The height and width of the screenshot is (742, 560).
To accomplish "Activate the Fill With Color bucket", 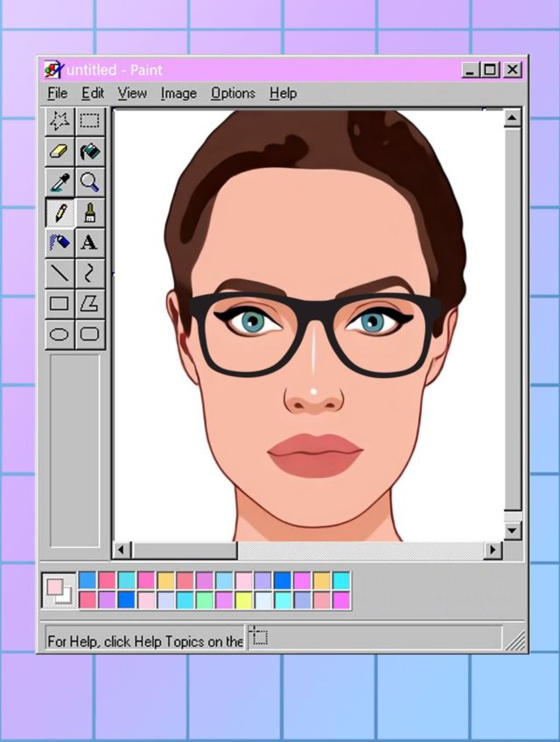I will click(x=89, y=151).
